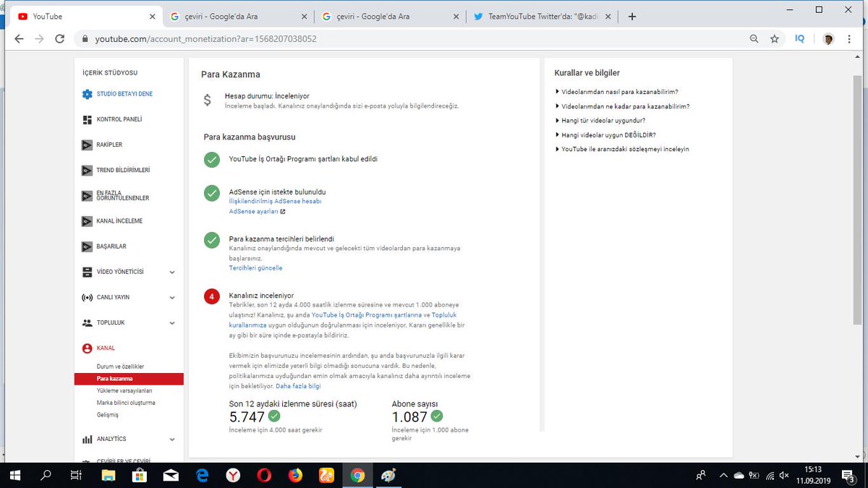Open Opera from the taskbar
This screenshot has height=488, width=868.
pos(265,475)
